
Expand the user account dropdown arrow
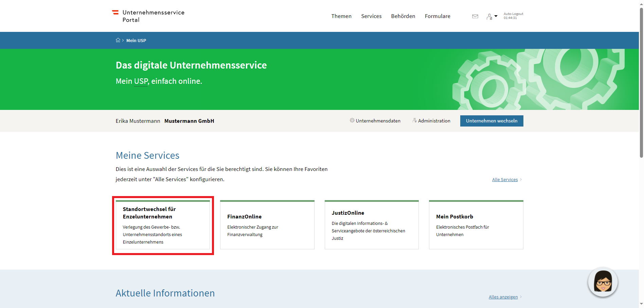click(496, 16)
